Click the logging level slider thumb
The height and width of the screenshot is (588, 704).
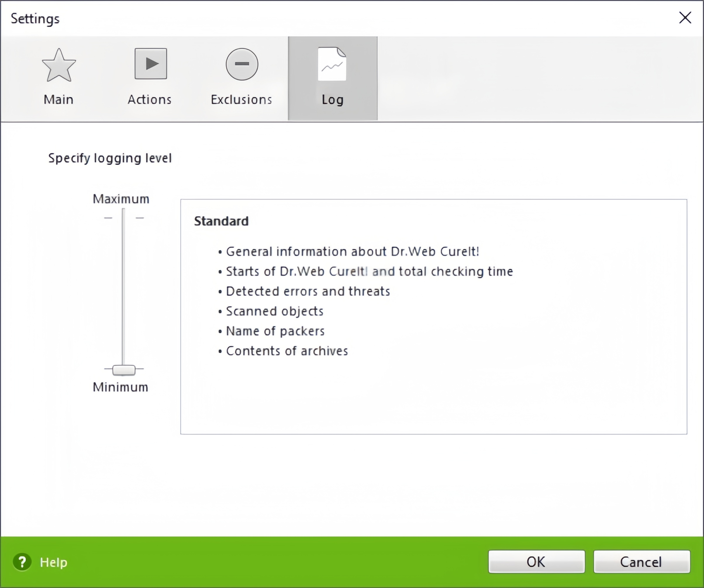(x=124, y=370)
